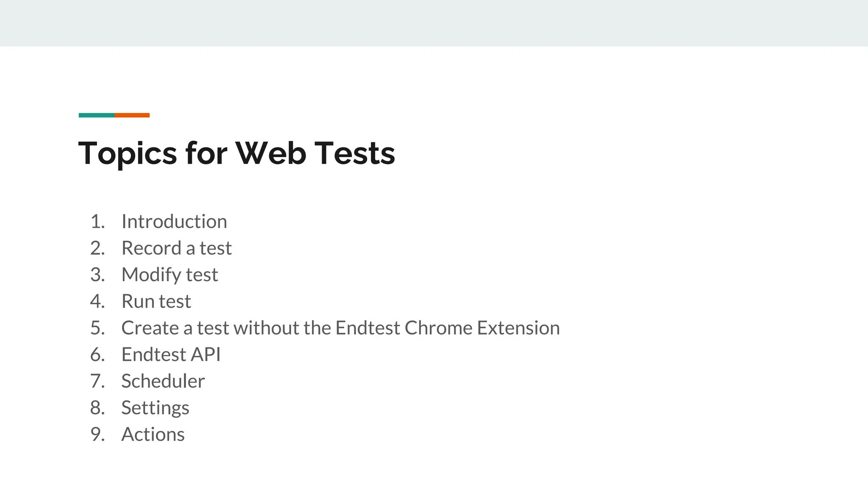Click the list number "5." marker

pyautogui.click(x=97, y=328)
